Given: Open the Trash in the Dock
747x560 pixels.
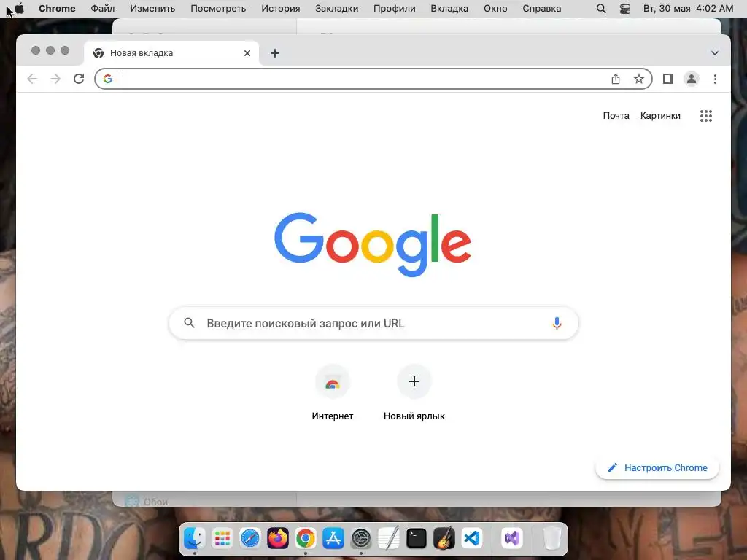Looking at the screenshot, I should (x=551, y=539).
